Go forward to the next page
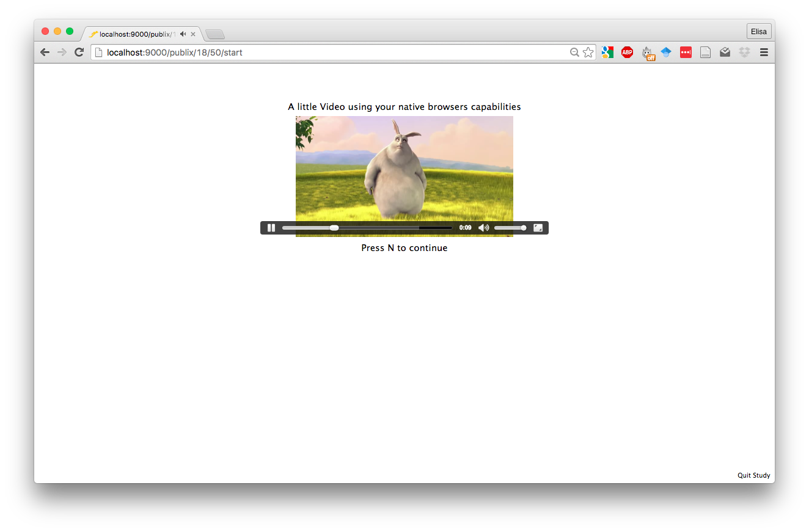The image size is (809, 532). [x=62, y=53]
